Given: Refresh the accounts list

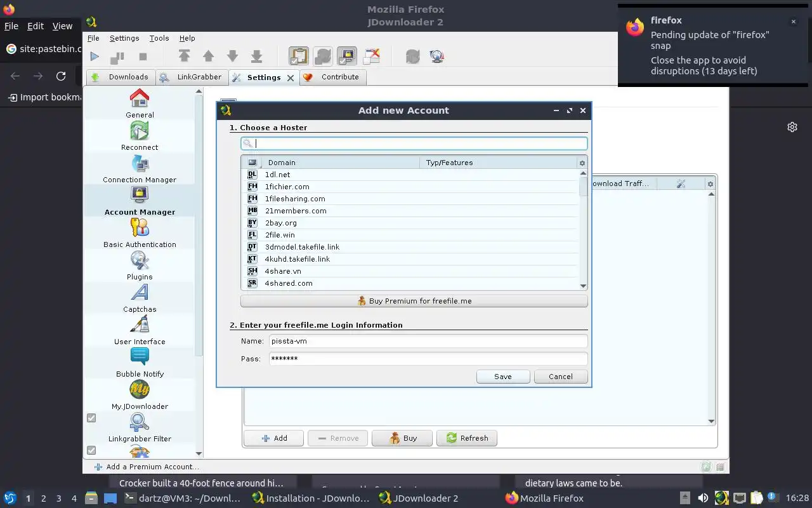Looking at the screenshot, I should 467,438.
